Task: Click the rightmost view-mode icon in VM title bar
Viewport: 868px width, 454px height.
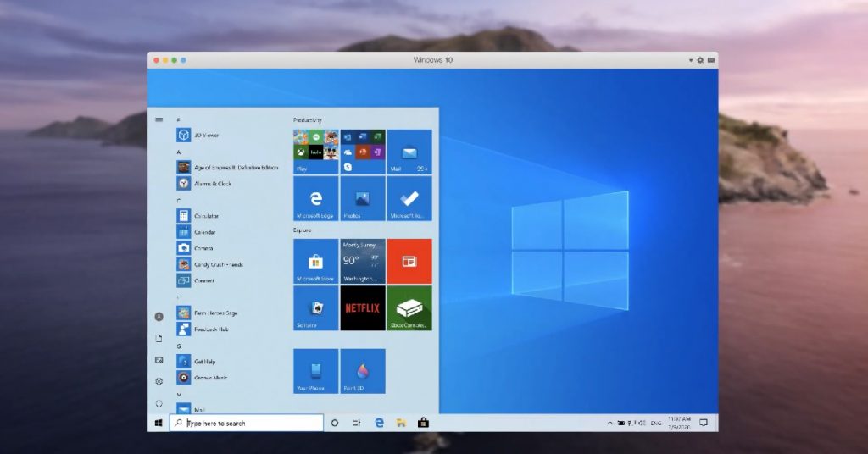Action: click(711, 60)
